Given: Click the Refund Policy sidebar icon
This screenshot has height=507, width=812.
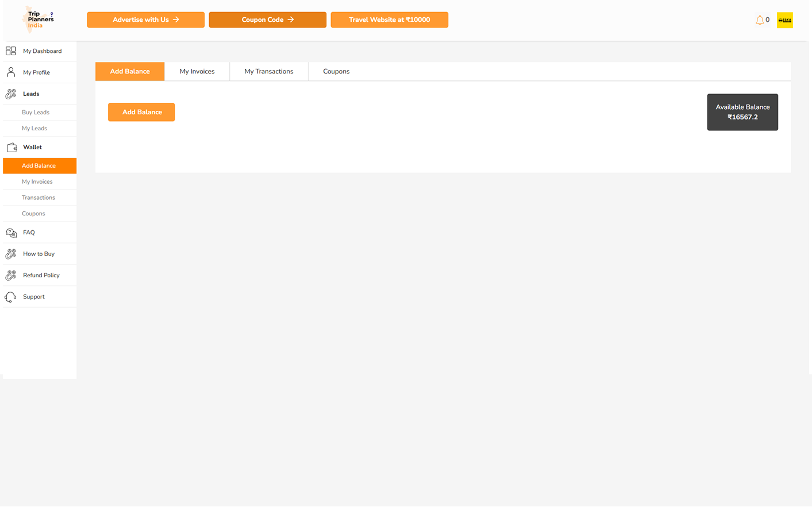Looking at the screenshot, I should pos(11,276).
